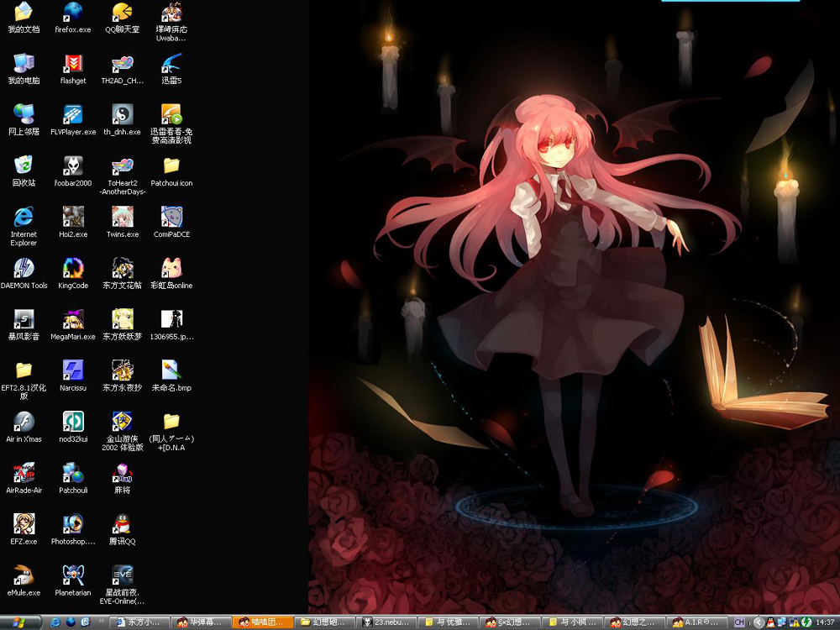Viewport: 840px width, 630px height.
Task: Select the EFZ.exe shortcut
Action: [x=24, y=530]
